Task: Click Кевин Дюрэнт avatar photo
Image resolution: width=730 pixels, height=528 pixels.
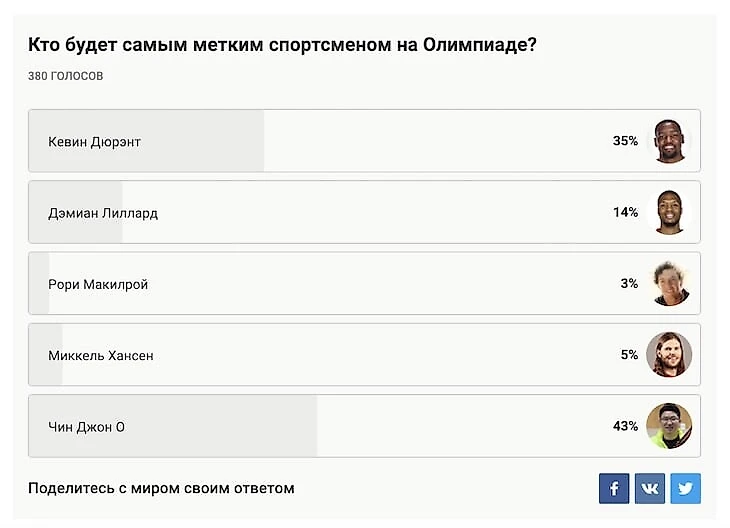Action: point(669,141)
